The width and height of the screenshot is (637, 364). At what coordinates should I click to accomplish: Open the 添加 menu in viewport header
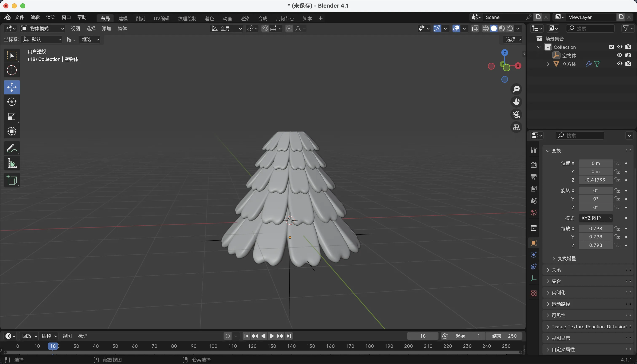(x=106, y=28)
